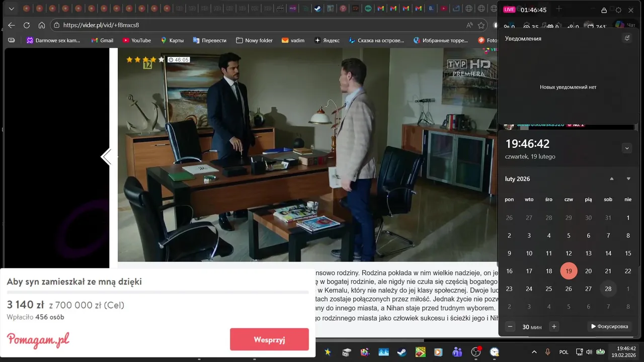Open notification settings bell in Уведомления
644x362 pixels.
point(627,38)
